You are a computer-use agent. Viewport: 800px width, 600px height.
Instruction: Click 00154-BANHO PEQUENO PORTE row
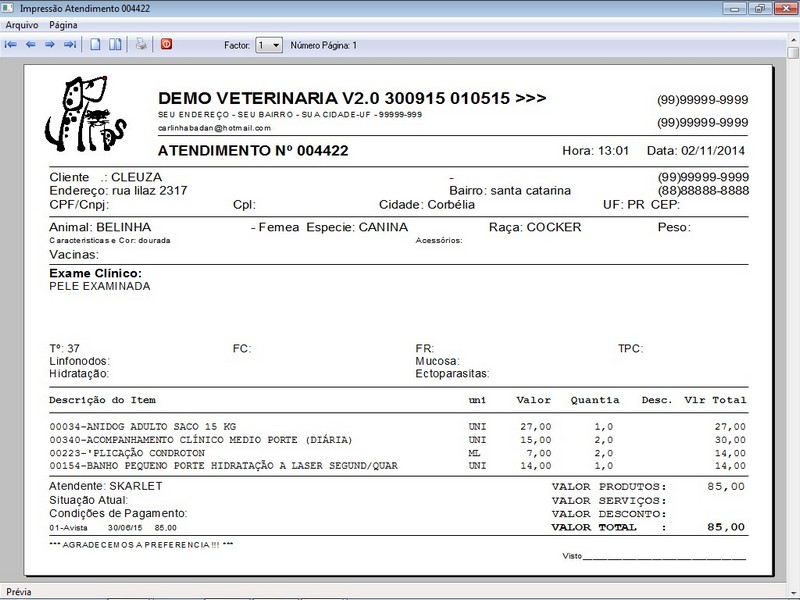tap(397, 466)
